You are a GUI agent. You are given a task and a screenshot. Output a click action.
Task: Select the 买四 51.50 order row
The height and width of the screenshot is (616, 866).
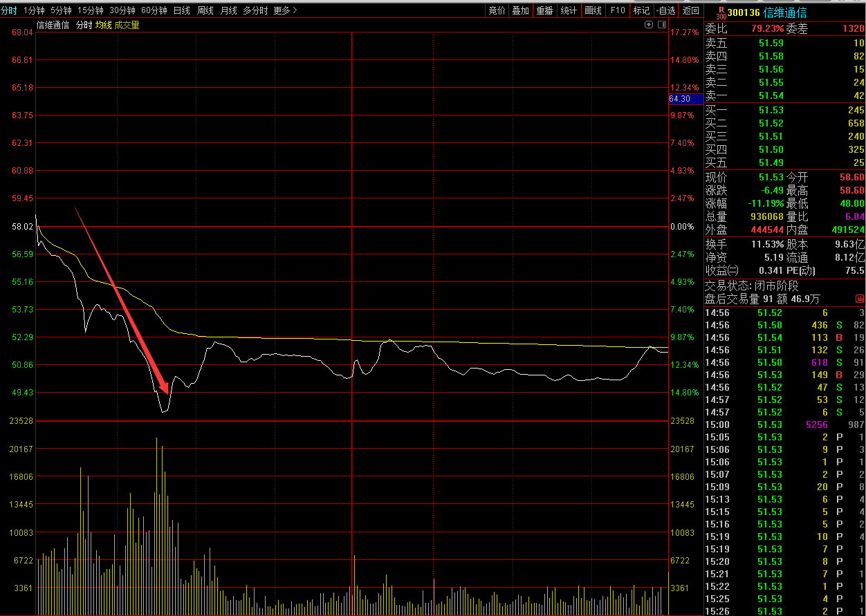point(784,149)
